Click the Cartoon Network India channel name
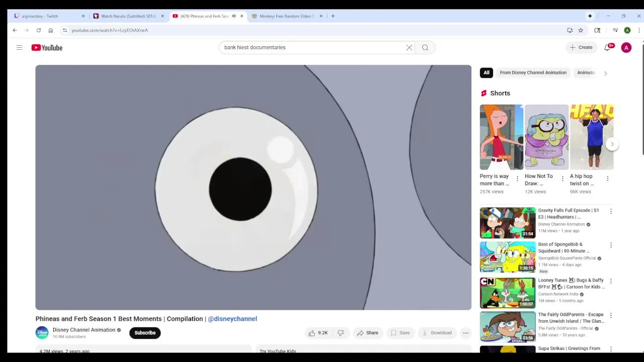Screen dimensions: 644x362 [x=558, y=294]
